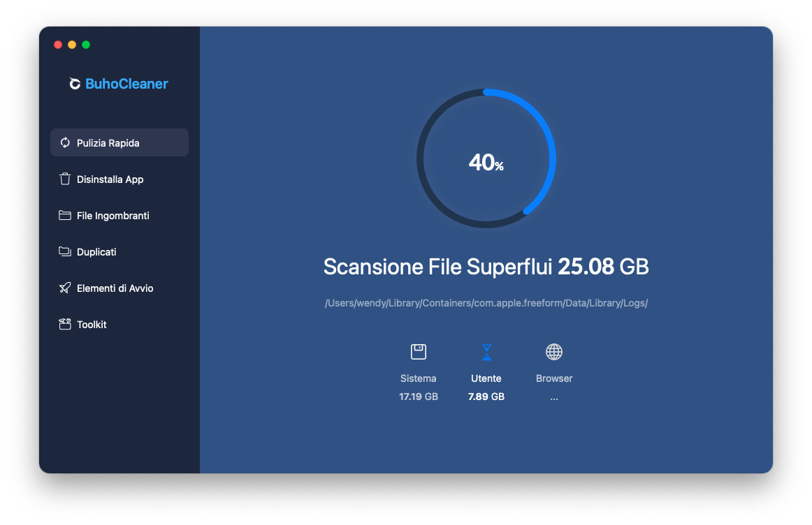Click the 7.89 GB value
Viewport: 812px width, 525px height.
coord(486,397)
